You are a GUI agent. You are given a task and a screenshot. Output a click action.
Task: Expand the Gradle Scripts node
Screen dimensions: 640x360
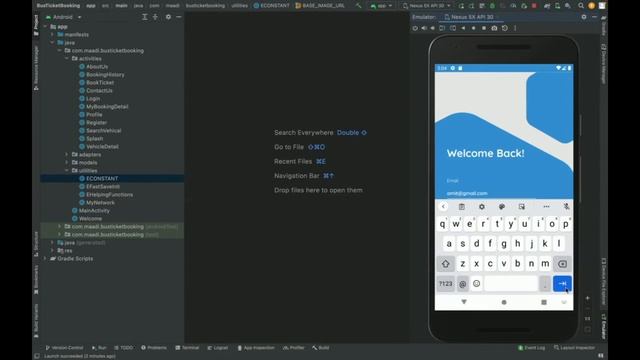[45, 258]
